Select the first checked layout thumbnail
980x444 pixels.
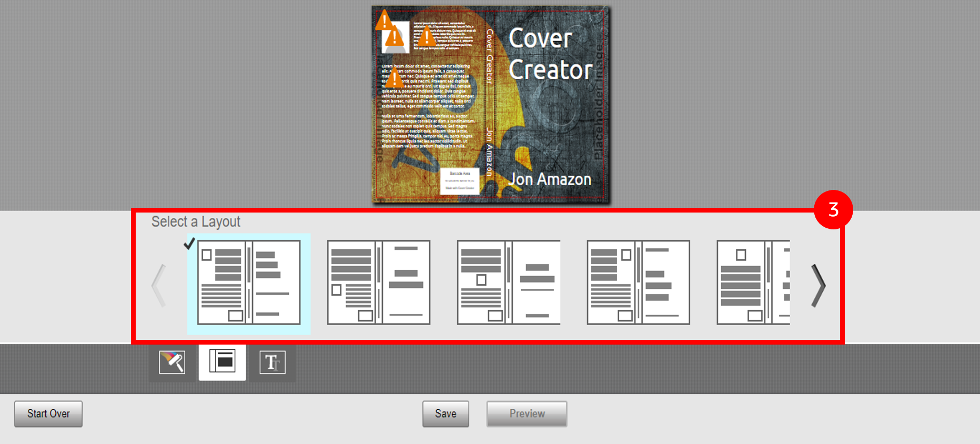pos(249,282)
